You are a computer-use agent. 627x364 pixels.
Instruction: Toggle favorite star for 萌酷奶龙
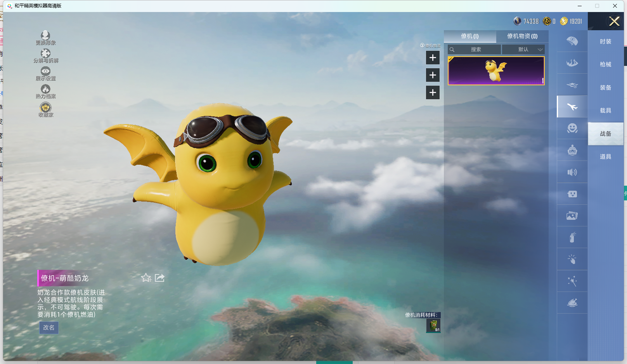pyautogui.click(x=146, y=278)
